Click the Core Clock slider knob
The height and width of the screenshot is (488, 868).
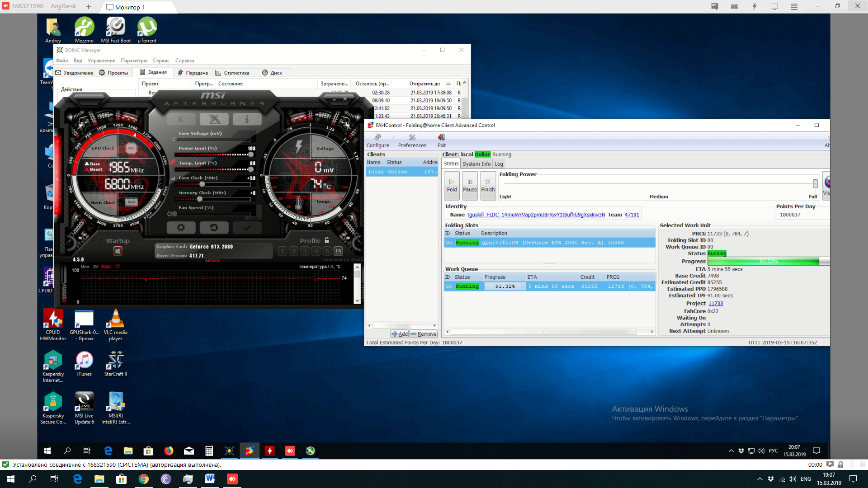tap(202, 184)
